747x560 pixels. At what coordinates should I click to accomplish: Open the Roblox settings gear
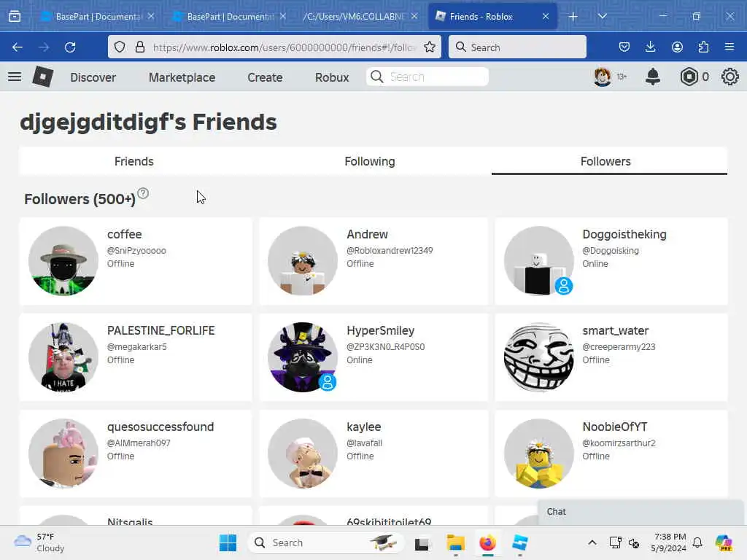pyautogui.click(x=729, y=77)
